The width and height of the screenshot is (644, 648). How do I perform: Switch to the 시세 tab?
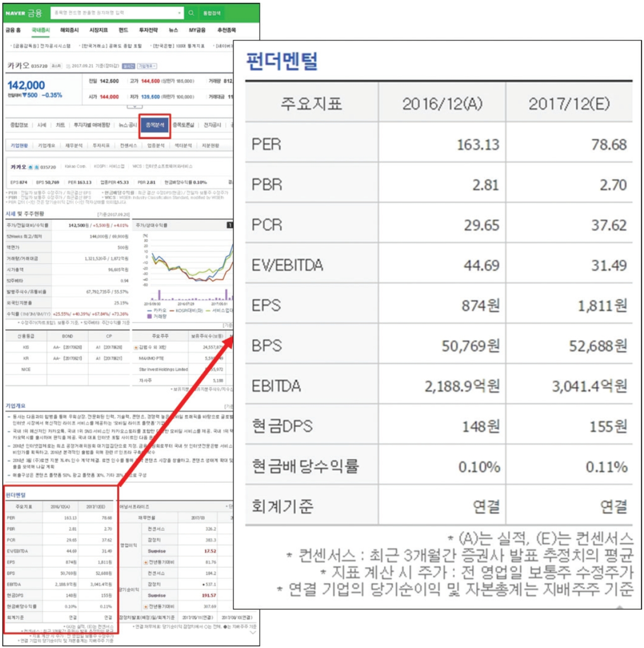tap(42, 125)
